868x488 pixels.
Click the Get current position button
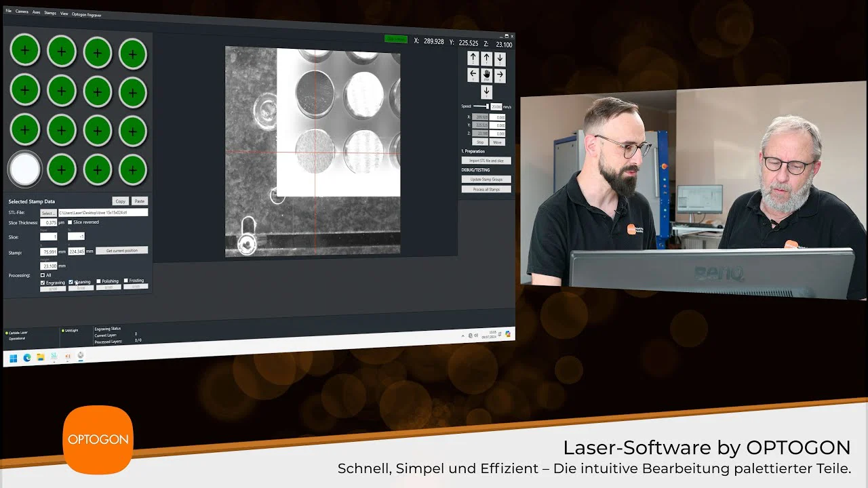pos(122,251)
